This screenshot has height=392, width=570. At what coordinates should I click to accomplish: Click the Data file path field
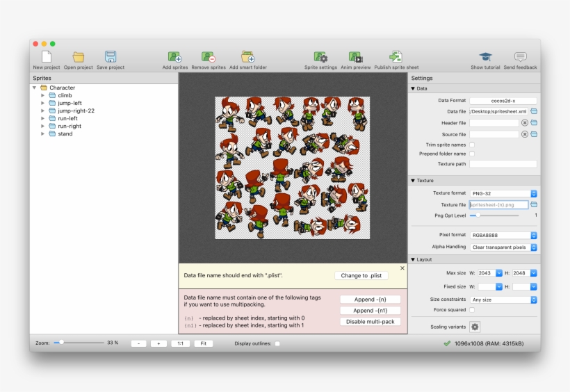(498, 111)
